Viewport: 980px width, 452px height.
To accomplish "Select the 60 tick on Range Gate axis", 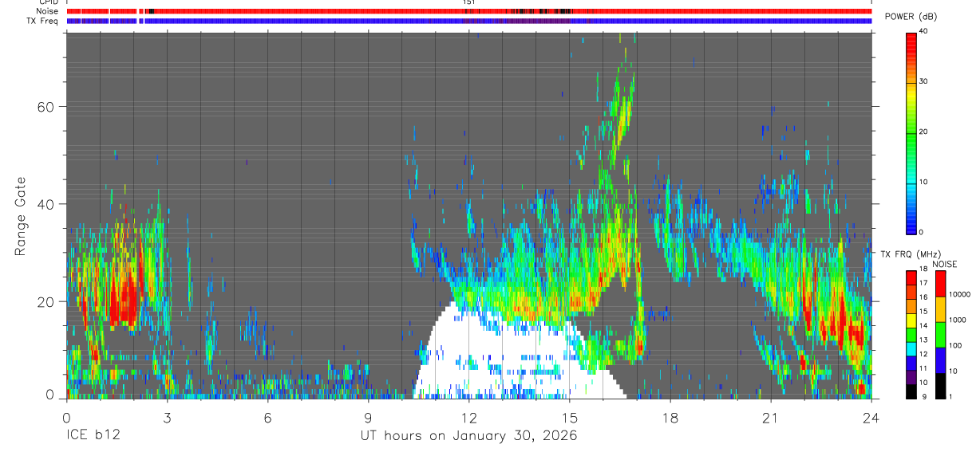I will pos(46,106).
